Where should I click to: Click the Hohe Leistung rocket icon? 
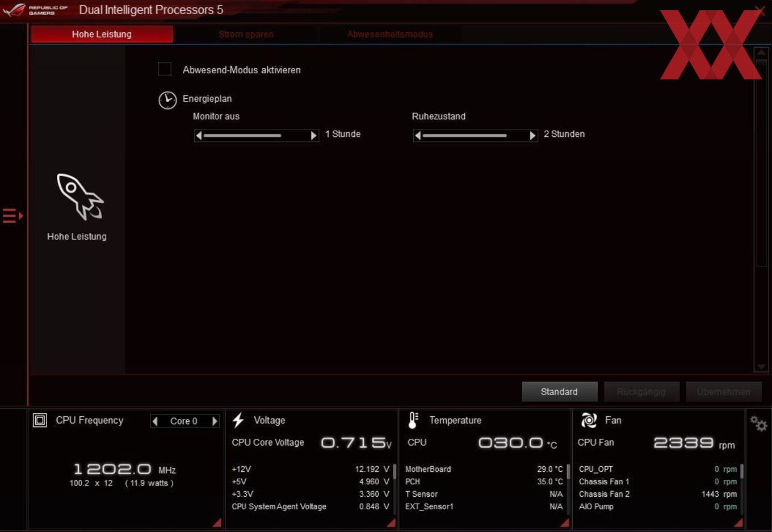[x=80, y=196]
